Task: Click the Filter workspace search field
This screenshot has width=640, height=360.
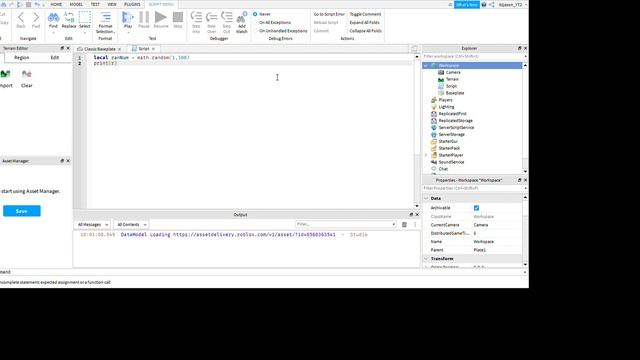Action: (x=472, y=56)
